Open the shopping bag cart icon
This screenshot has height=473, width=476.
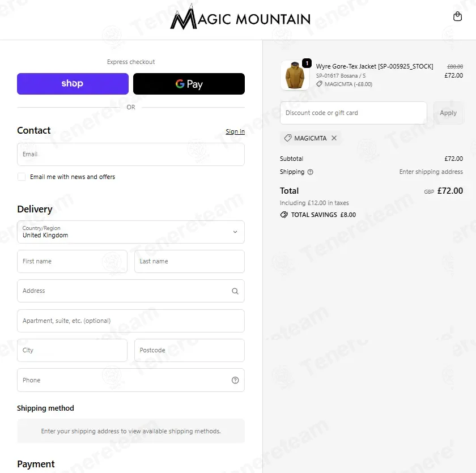[457, 16]
